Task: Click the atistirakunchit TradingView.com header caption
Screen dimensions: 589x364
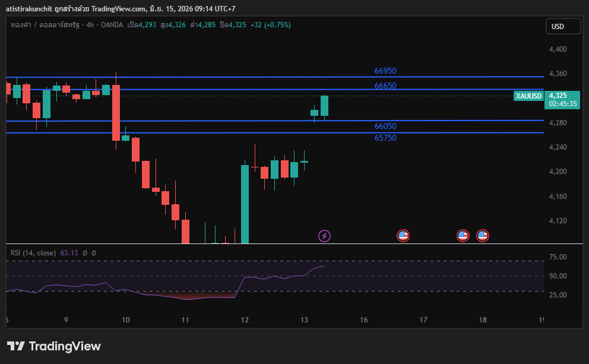Action: 121,9
